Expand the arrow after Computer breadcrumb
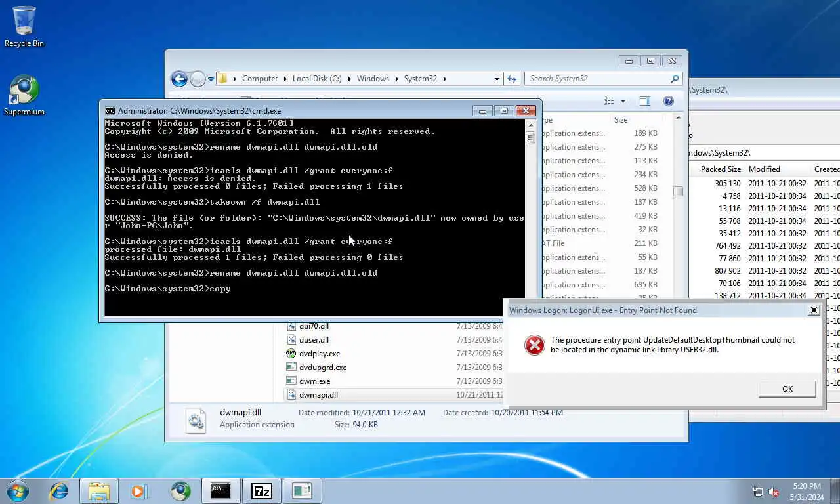Image resolution: width=840 pixels, height=504 pixels. coord(285,79)
